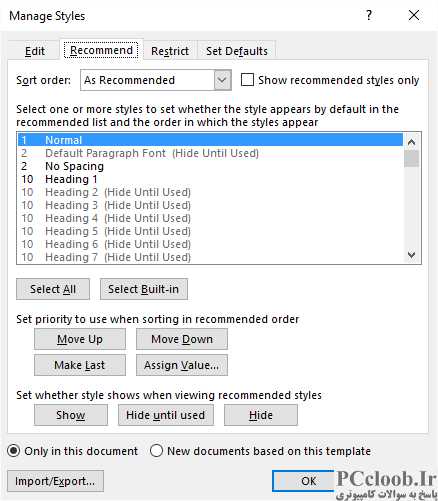Viewport: 438px width, 501px height.
Task: Enable Show recommended styles only checkbox
Action: tap(247, 80)
